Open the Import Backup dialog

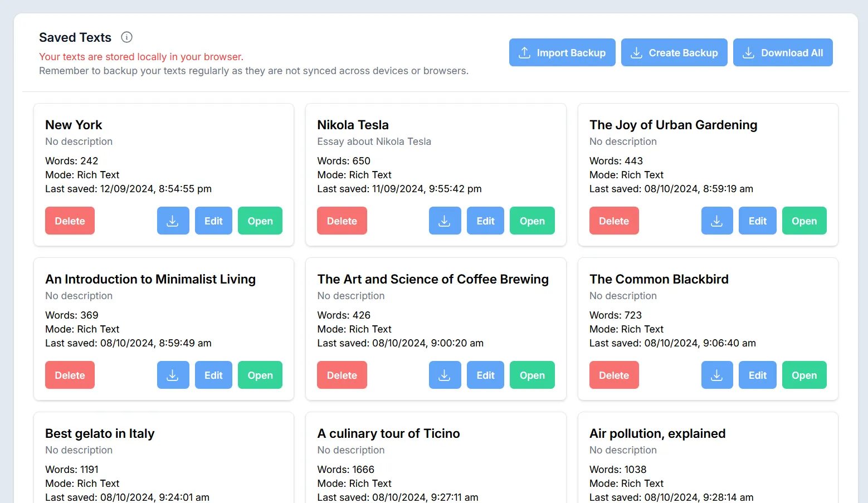[562, 52]
